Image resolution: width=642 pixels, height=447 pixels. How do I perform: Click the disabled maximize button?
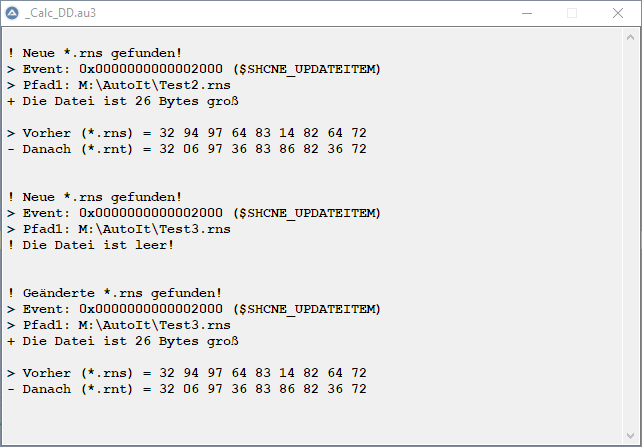coord(572,14)
